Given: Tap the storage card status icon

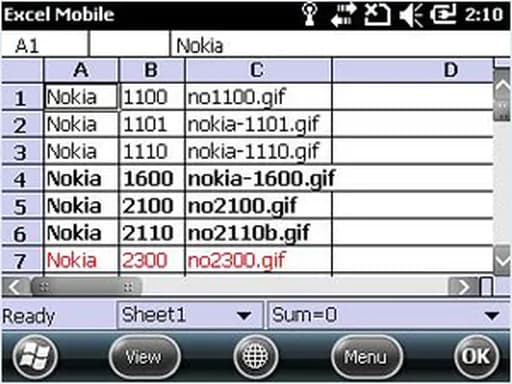Looking at the screenshot, I should click(377, 15).
